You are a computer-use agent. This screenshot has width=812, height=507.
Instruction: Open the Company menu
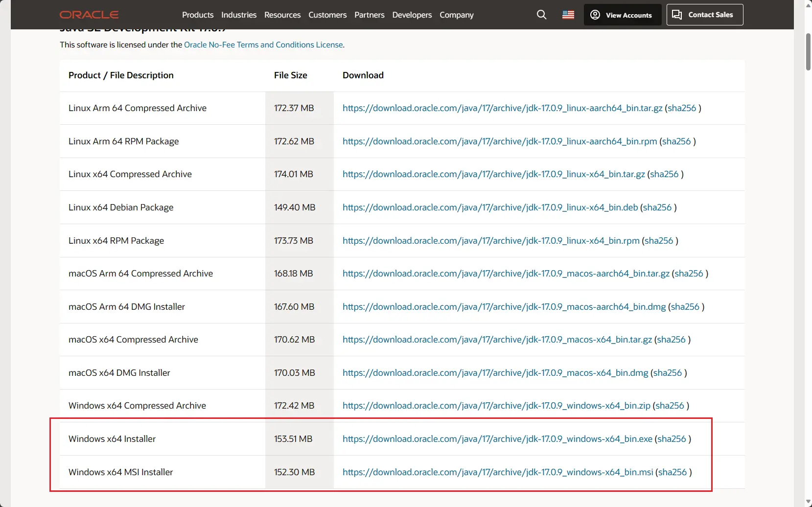click(456, 15)
